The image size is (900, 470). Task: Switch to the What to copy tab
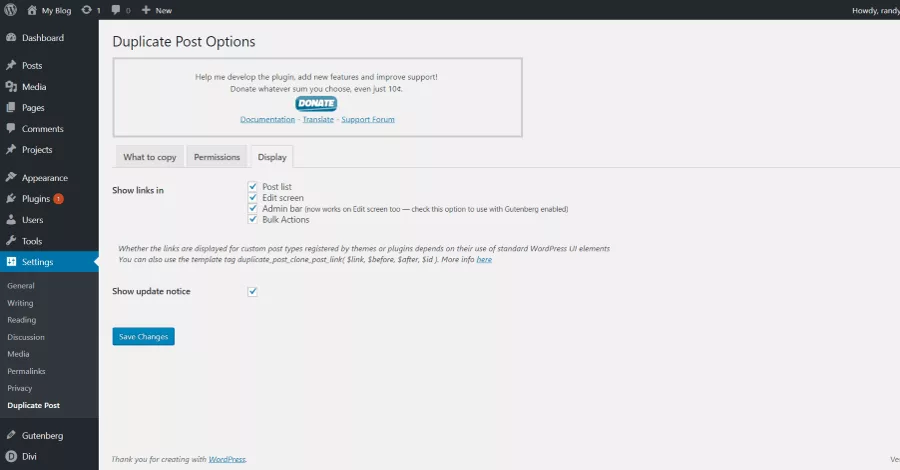click(x=150, y=157)
